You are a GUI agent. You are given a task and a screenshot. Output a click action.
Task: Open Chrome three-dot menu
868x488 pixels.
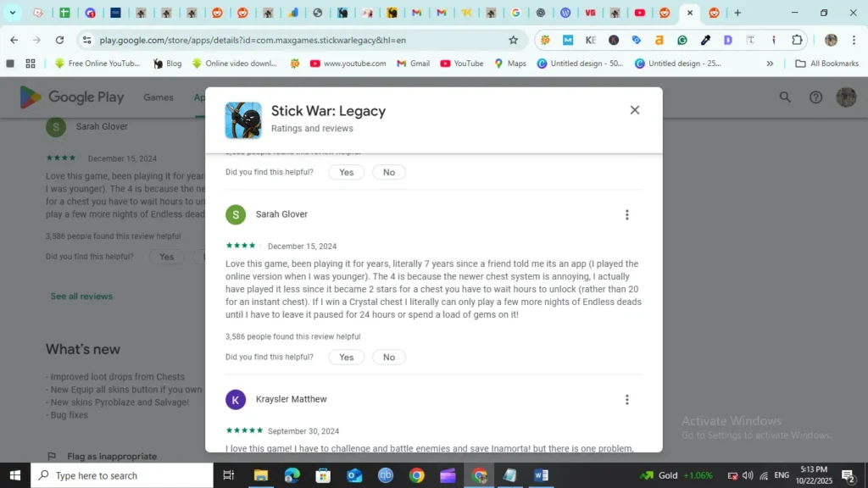(x=854, y=40)
